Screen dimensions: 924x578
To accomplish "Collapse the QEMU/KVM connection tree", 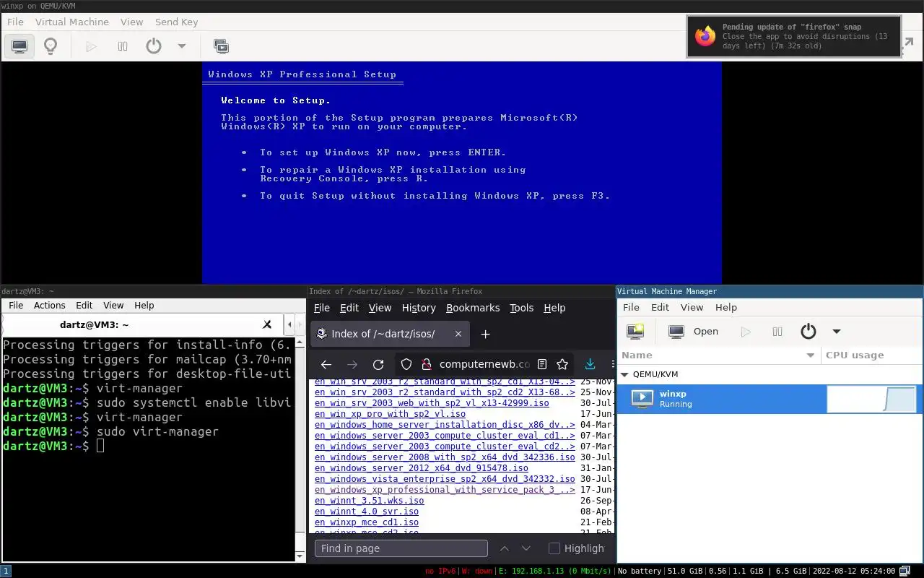I will click(625, 374).
